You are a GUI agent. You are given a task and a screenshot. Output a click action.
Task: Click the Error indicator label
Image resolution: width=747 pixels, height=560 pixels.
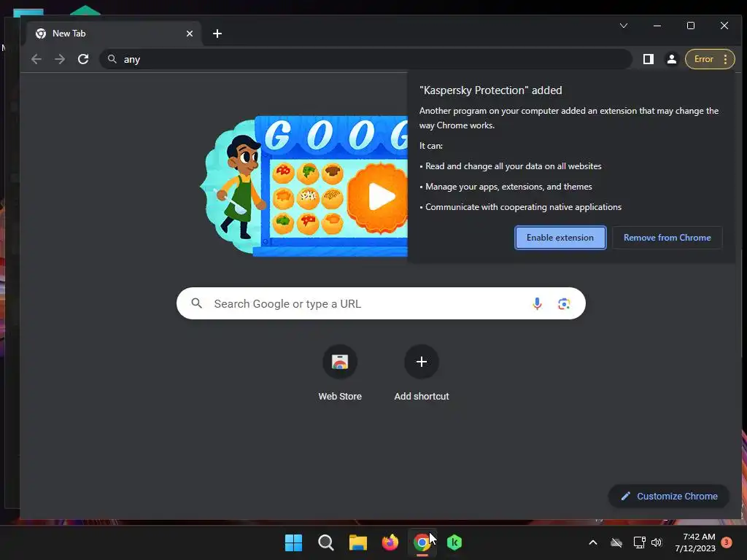coord(704,59)
